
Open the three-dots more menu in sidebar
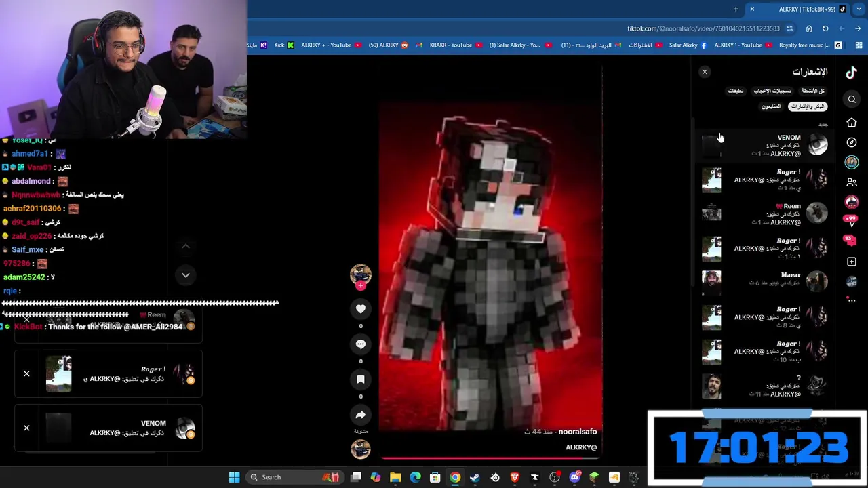coord(852,300)
